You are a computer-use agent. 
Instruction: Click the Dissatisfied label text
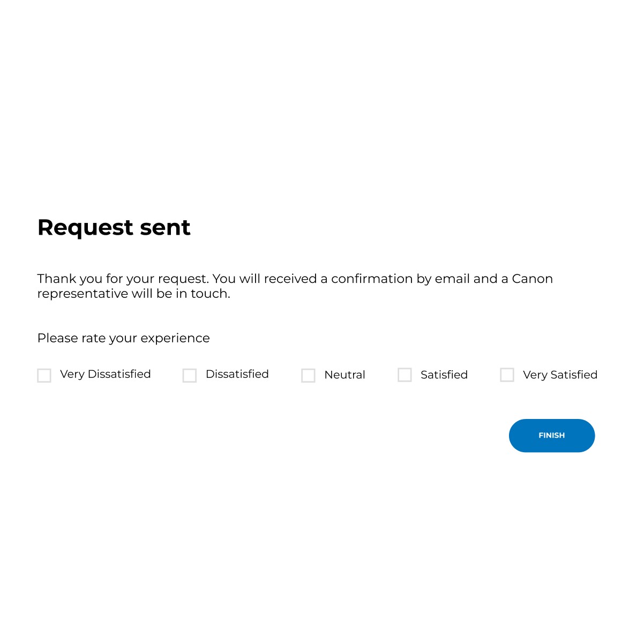point(237,374)
